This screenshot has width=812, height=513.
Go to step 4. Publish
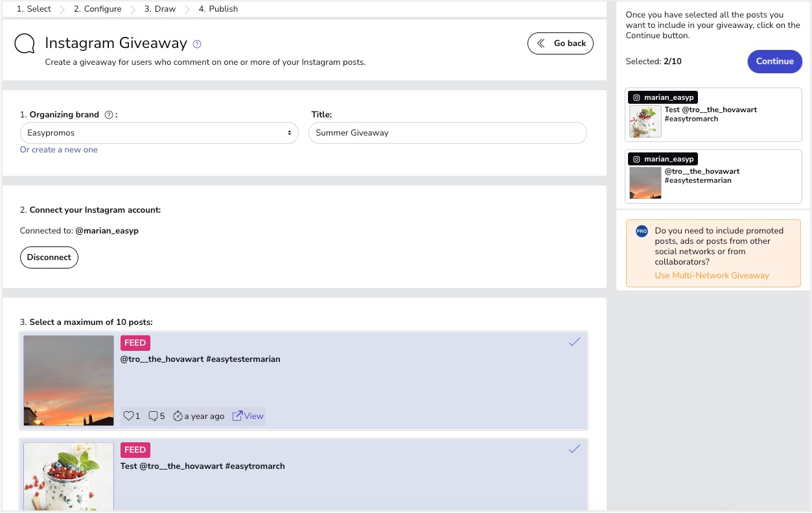click(218, 9)
